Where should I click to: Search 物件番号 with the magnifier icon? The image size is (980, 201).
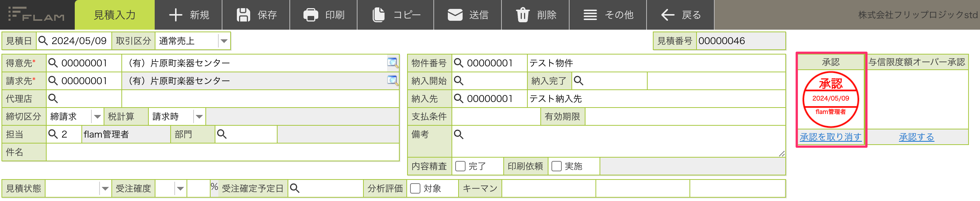459,63
